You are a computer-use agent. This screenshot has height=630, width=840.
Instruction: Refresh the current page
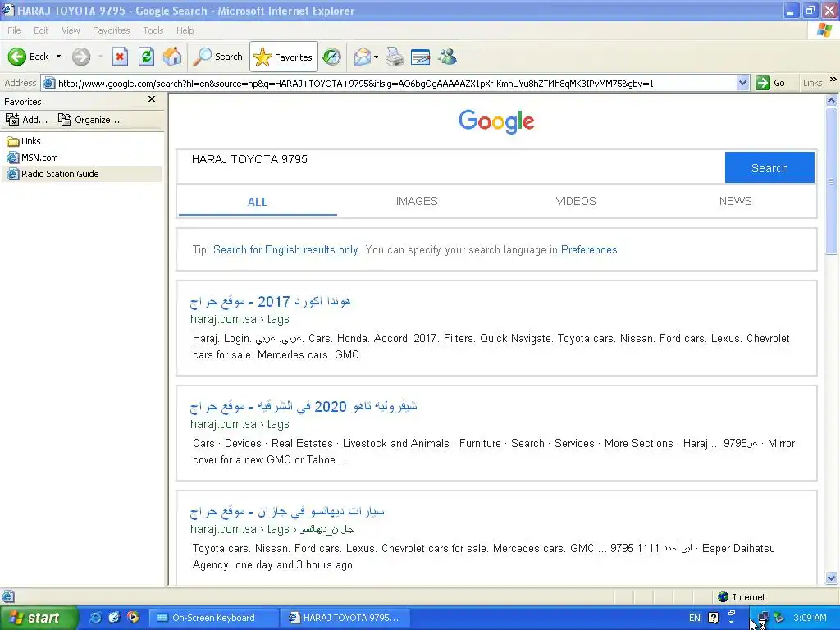(x=146, y=57)
